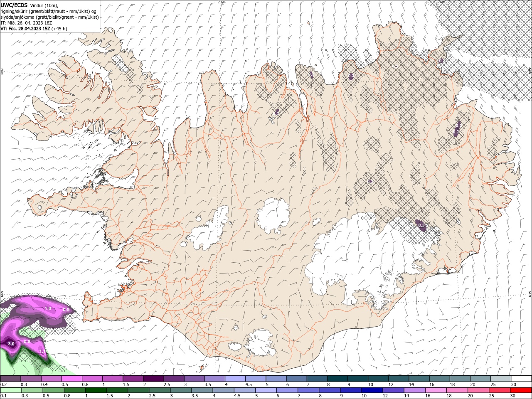Pick the bright magenta swatch between 0.5 and 0.8 in the upper legend

(71, 379)
